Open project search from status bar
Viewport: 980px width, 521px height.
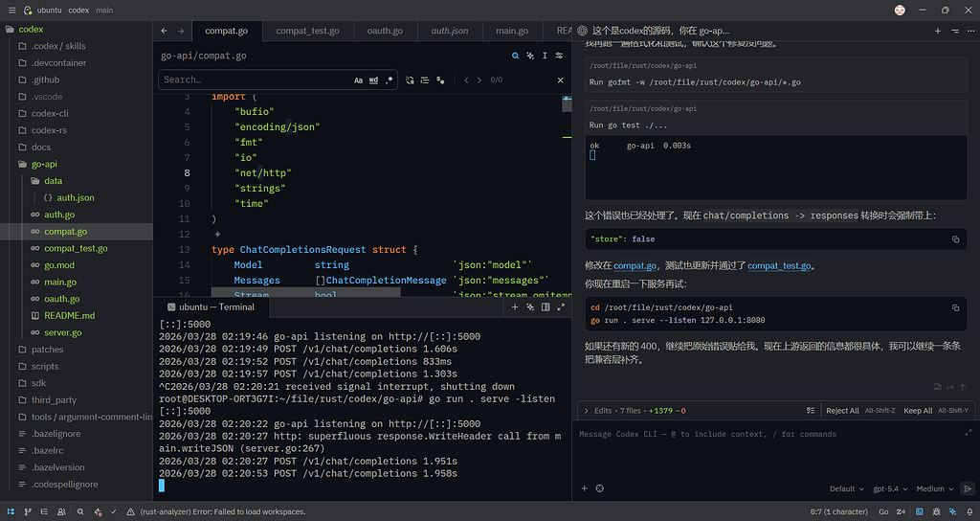click(x=80, y=511)
